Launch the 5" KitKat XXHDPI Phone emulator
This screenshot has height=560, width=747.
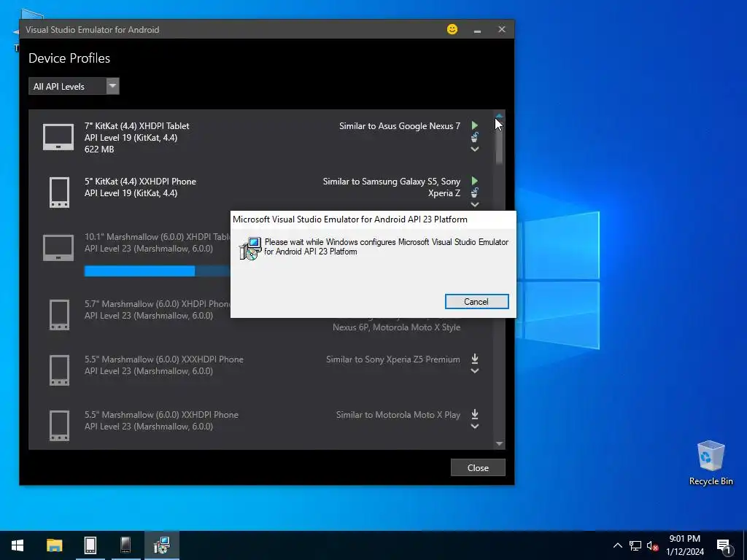[x=474, y=181]
